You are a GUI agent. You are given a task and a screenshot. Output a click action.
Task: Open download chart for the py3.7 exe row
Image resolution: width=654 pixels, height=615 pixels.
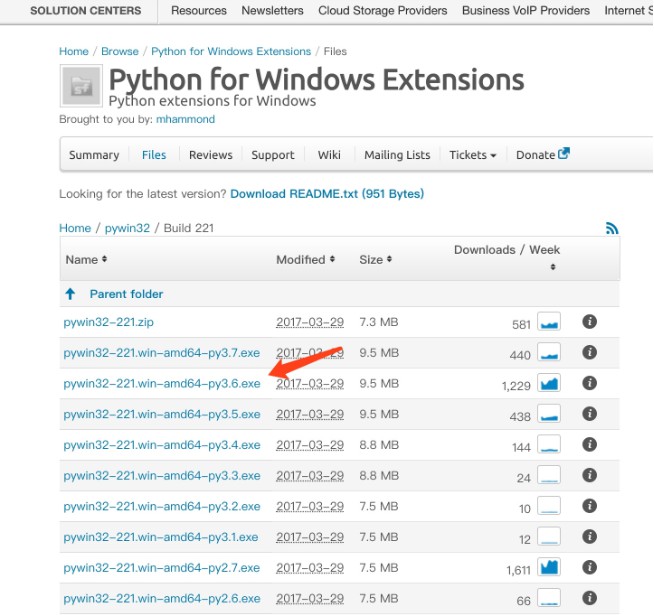[549, 353]
